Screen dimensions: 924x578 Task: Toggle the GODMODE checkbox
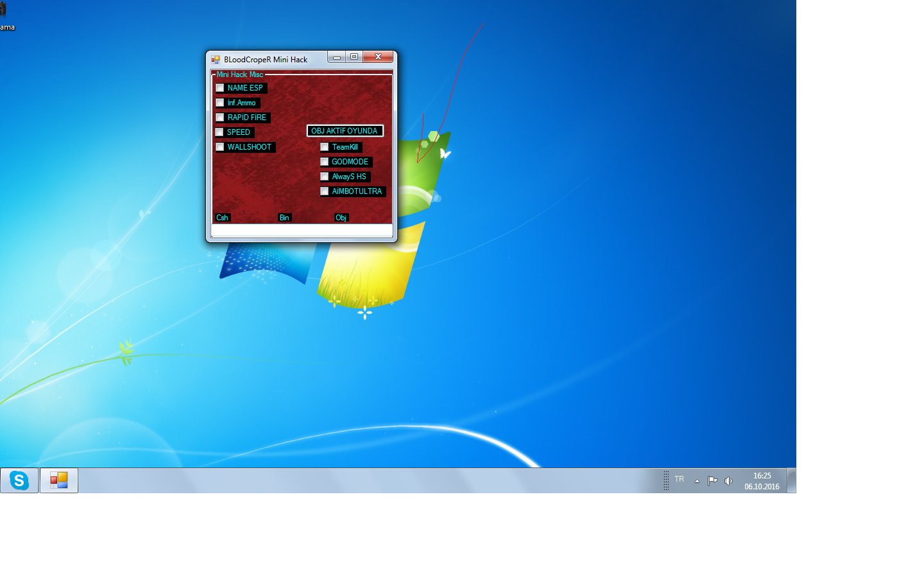(x=325, y=162)
